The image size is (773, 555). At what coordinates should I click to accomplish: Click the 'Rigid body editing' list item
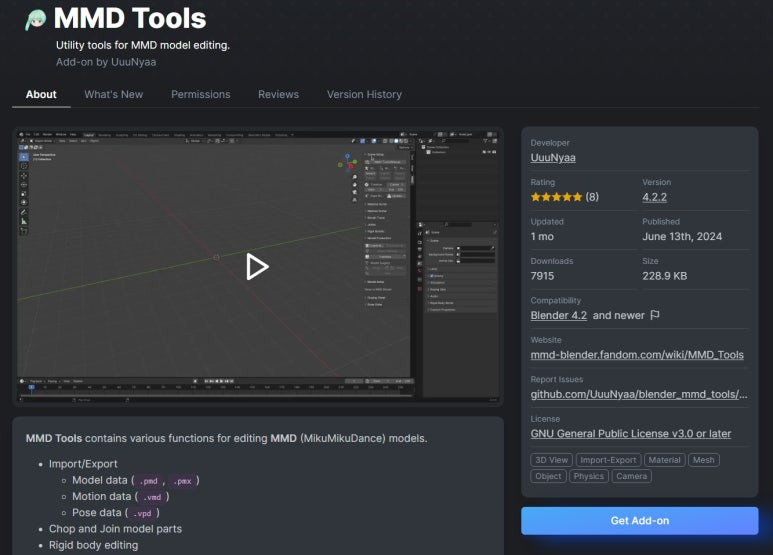pyautogui.click(x=94, y=545)
